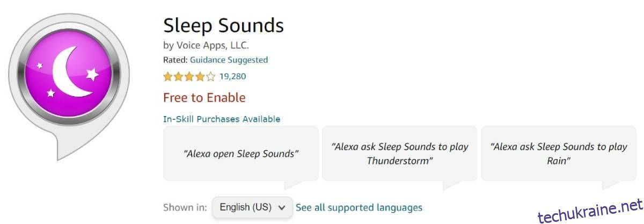The width and height of the screenshot is (644, 224).
Task: Click the first gold rating star
Action: click(x=168, y=76)
